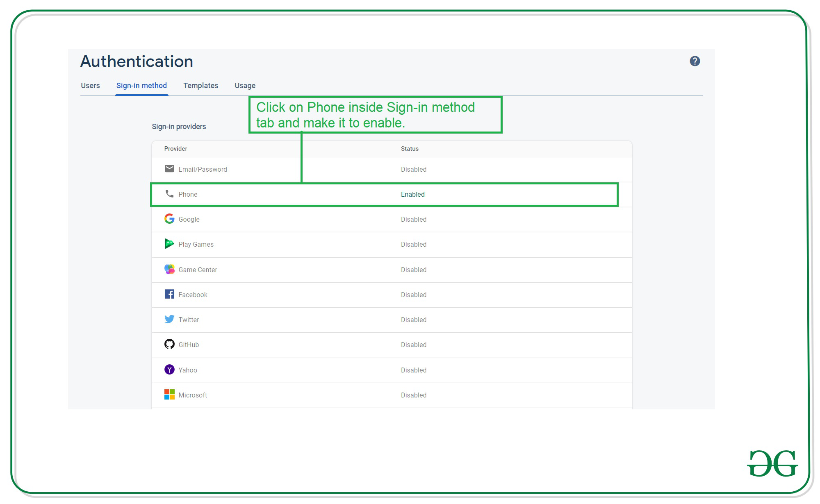Viewport: 820px width, 504px height.
Task: Select the Play Games provider name
Action: (x=196, y=244)
